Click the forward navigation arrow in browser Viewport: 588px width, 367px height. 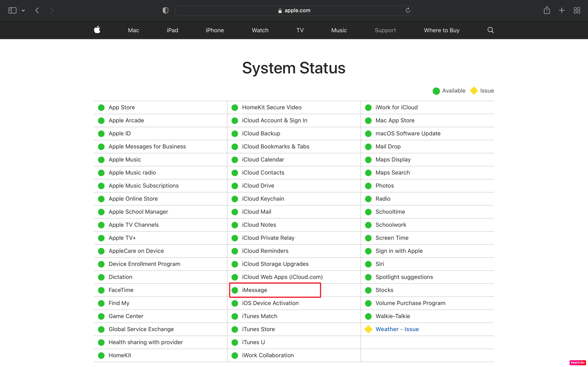tap(52, 10)
